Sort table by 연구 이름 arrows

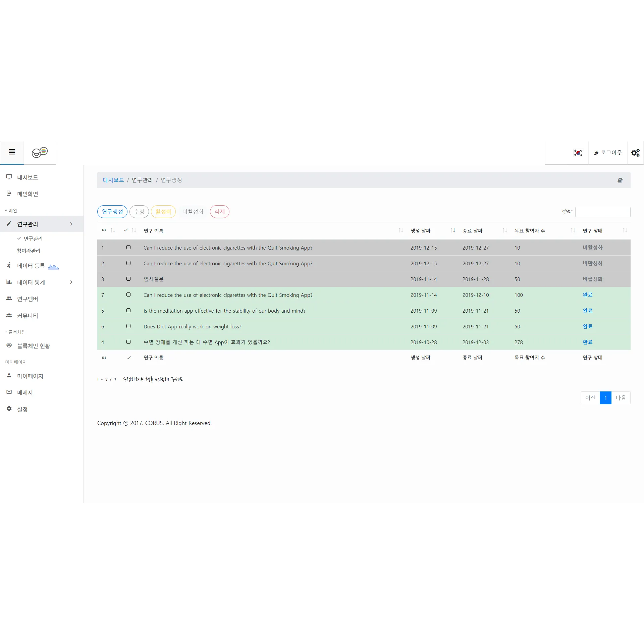coord(401,230)
